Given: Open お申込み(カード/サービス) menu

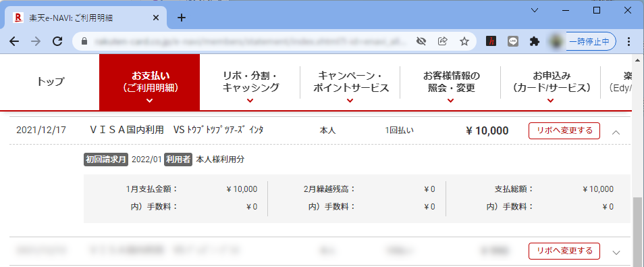Looking at the screenshot, I should tap(551, 82).
